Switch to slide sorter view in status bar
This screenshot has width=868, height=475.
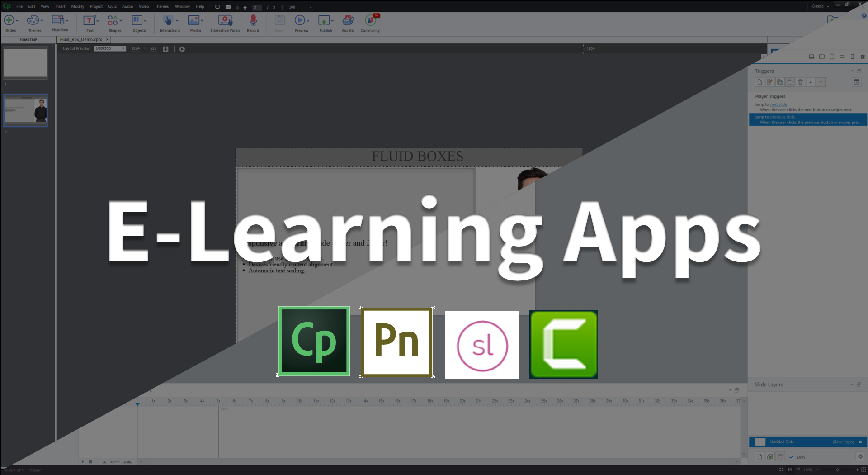pyautogui.click(x=781, y=470)
